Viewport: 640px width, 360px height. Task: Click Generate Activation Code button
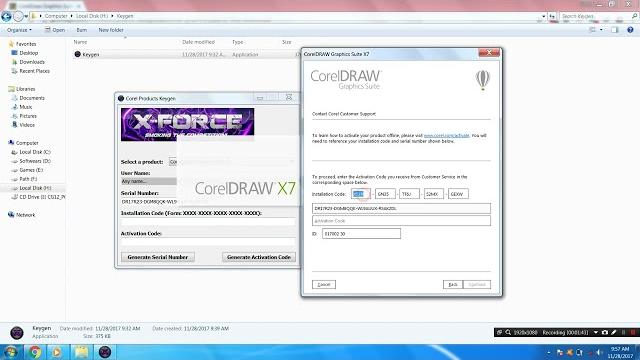click(x=259, y=257)
